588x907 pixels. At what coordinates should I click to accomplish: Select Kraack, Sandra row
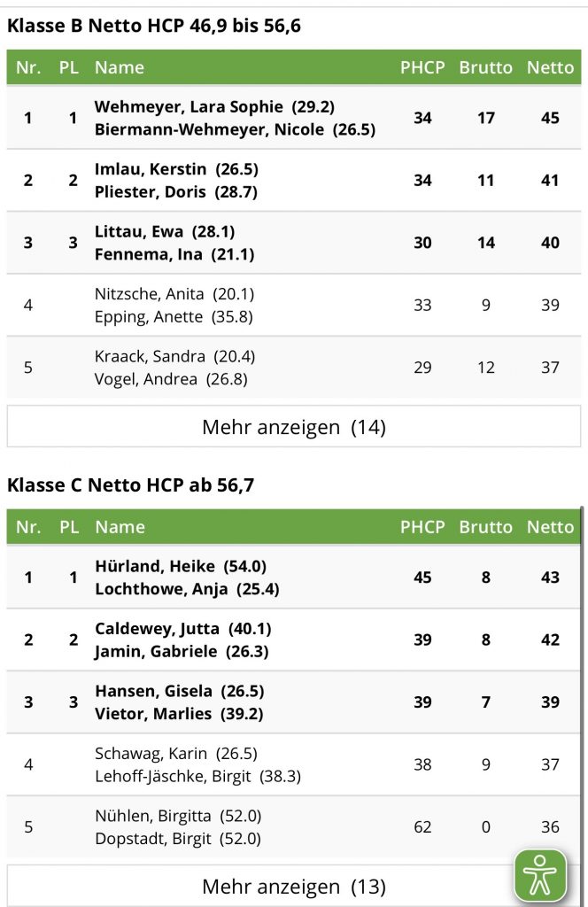click(x=294, y=368)
